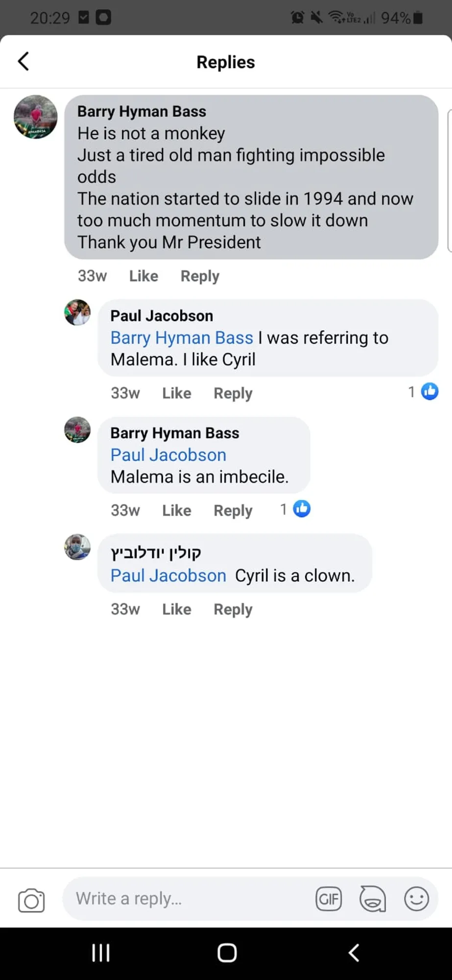The height and width of the screenshot is (980, 452).
Task: Open the emoji smiley picker
Action: coord(416,899)
